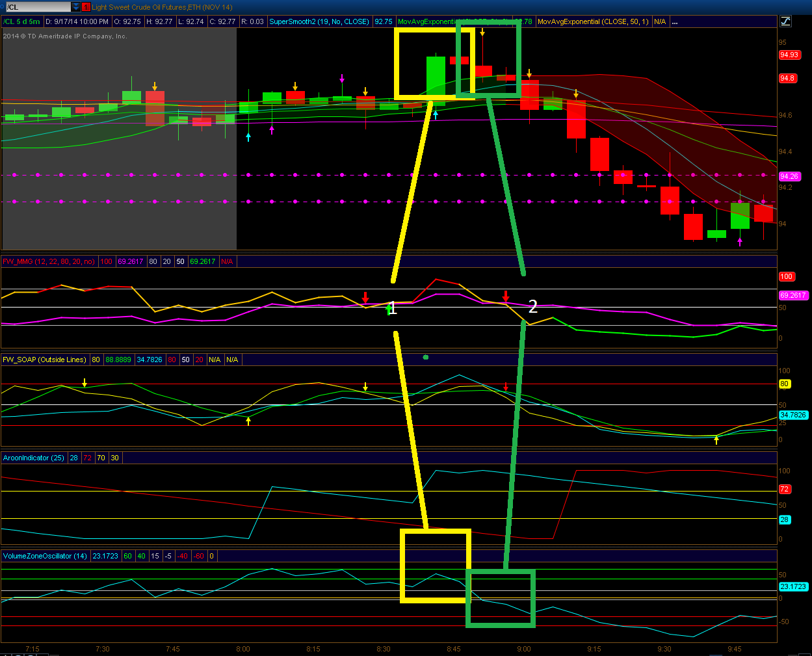Edit the /CL symbol input field
The height and width of the screenshot is (656, 812).
click(36, 7)
